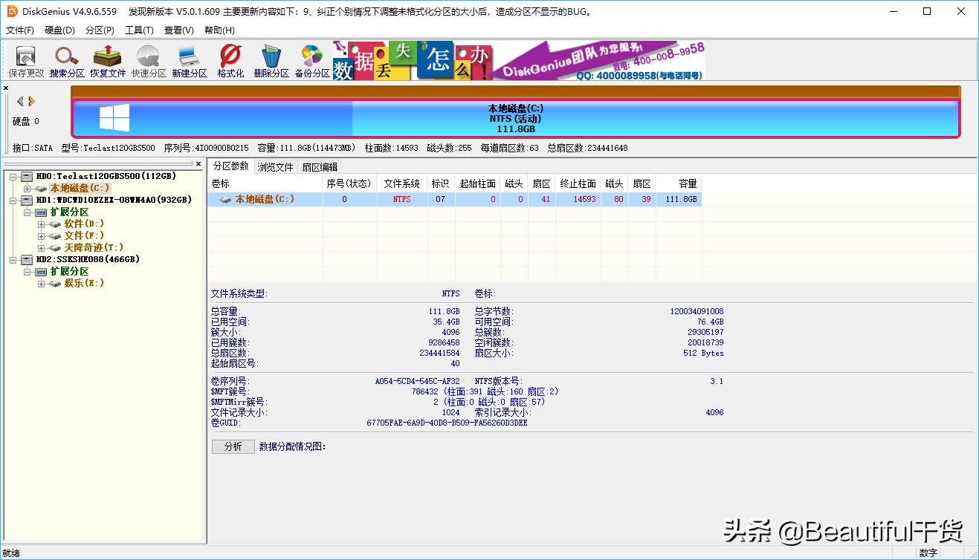This screenshot has height=560, width=979.
Task: Click the 分析 analyze button
Action: (x=233, y=446)
